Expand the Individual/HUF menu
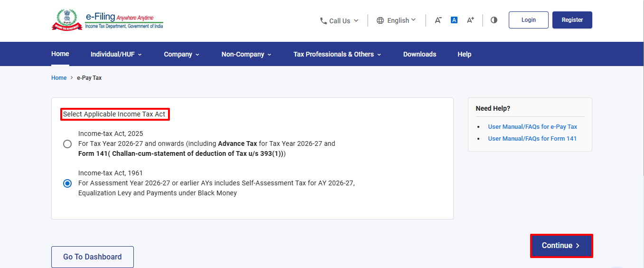The image size is (644, 268). [x=116, y=54]
